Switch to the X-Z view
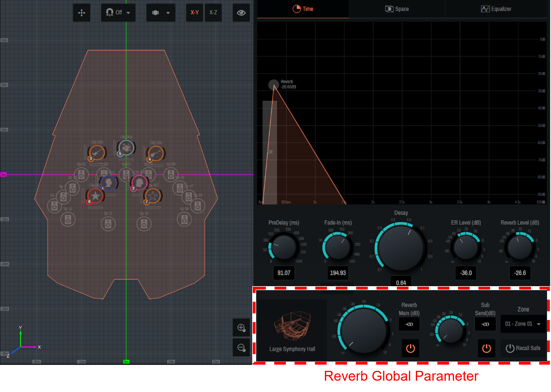The width and height of the screenshot is (551, 392). point(213,12)
